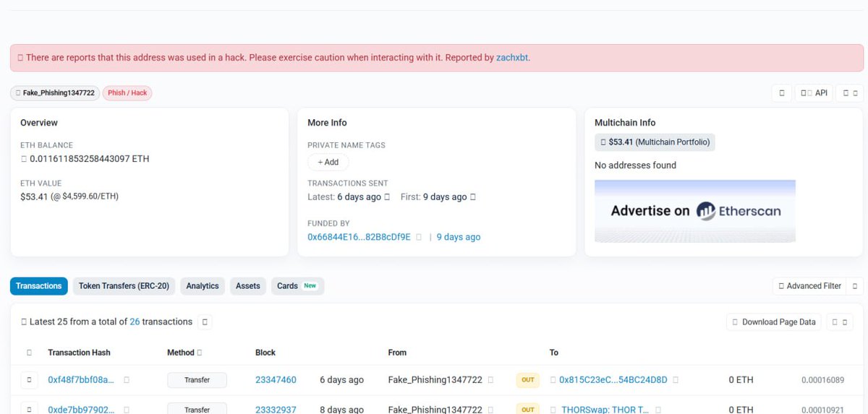Copy transaction hash 0xde7bb97902…

coord(127,410)
